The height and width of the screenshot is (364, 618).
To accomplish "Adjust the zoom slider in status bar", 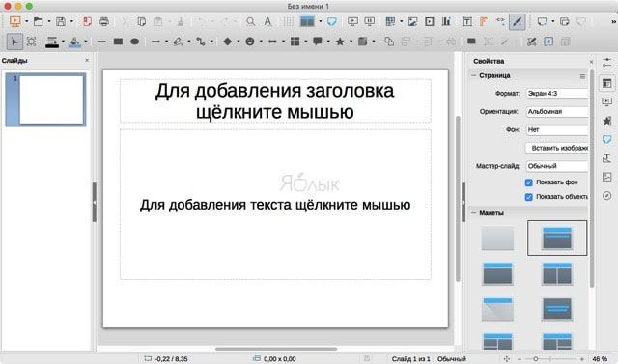I will click(535, 359).
